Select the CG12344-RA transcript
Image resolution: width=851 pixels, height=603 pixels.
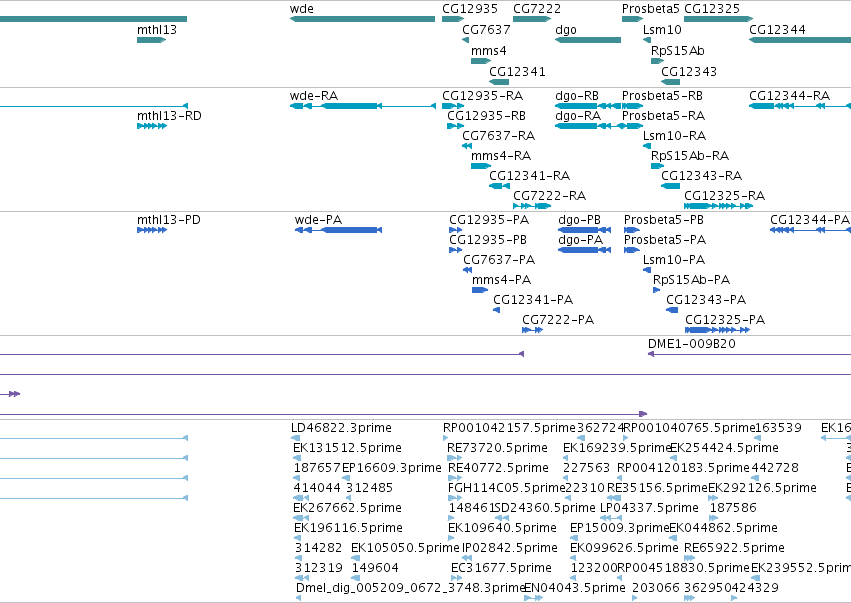tap(800, 106)
